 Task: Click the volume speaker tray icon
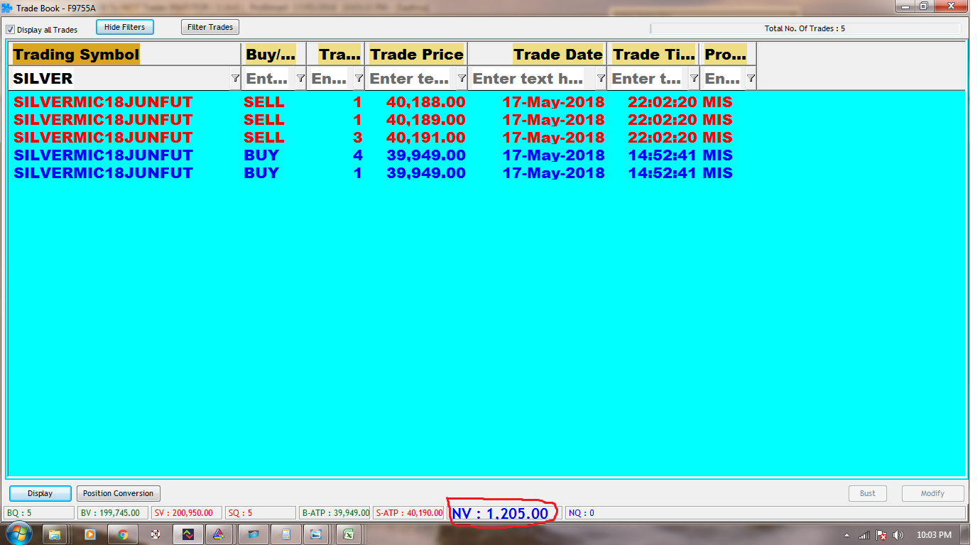898,535
